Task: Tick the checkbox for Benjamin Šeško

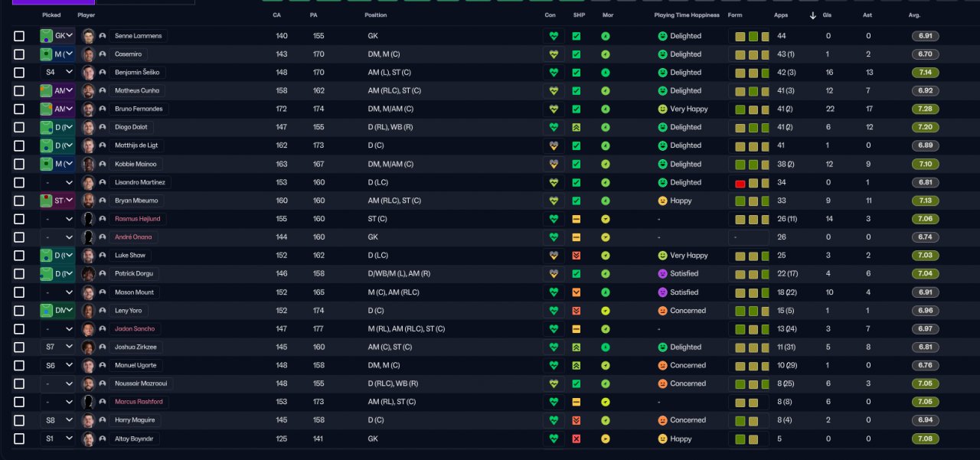Action: [19, 73]
